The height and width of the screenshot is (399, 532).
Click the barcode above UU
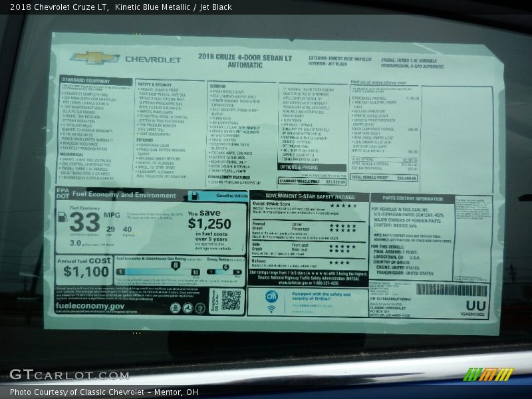tap(452, 290)
